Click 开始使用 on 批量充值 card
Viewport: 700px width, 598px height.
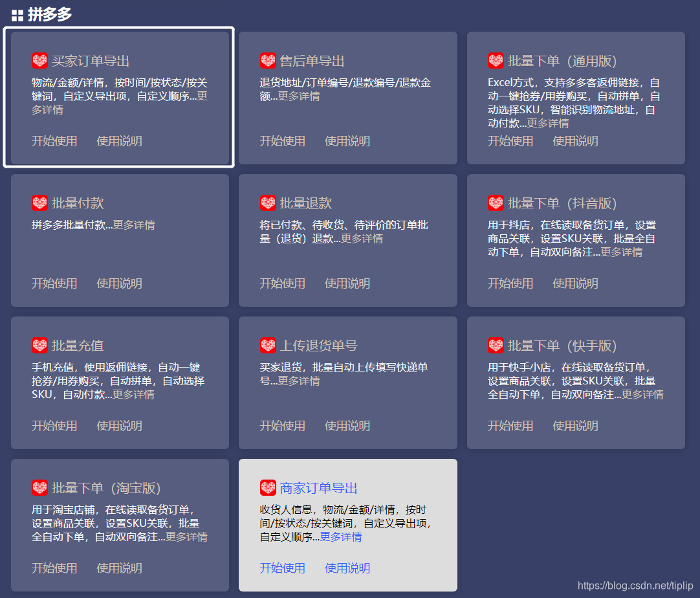[54, 426]
